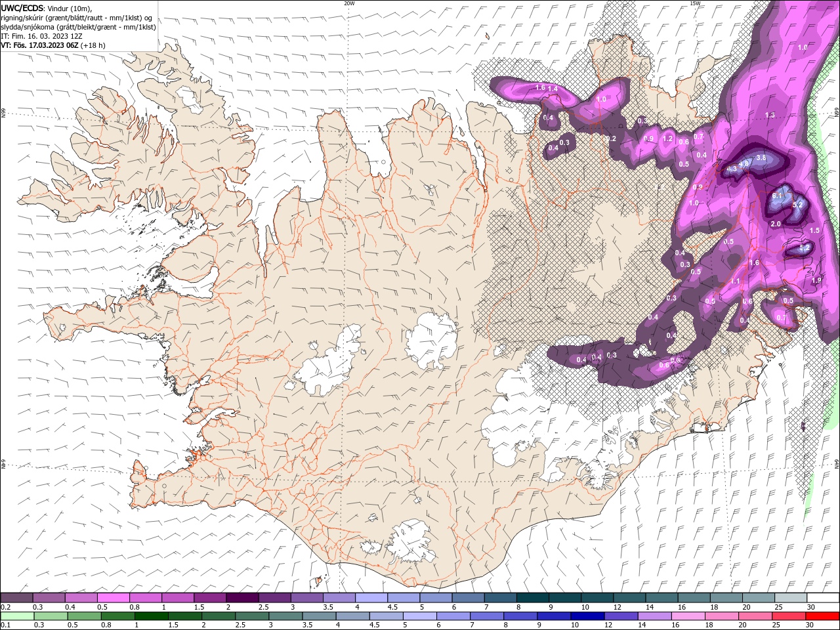Screen dimensions: 840x630
Task: Select the bottom-row light green swatch starting at 0.1
Action: pos(17,616)
